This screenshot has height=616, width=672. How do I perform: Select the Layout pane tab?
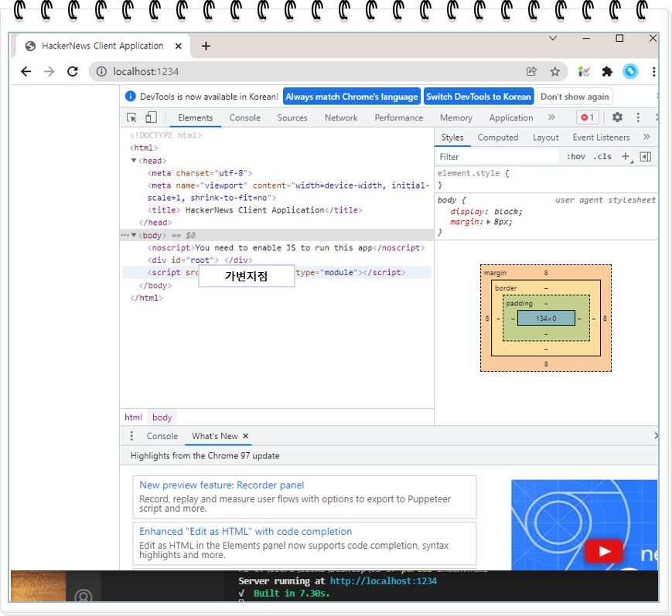click(x=546, y=138)
